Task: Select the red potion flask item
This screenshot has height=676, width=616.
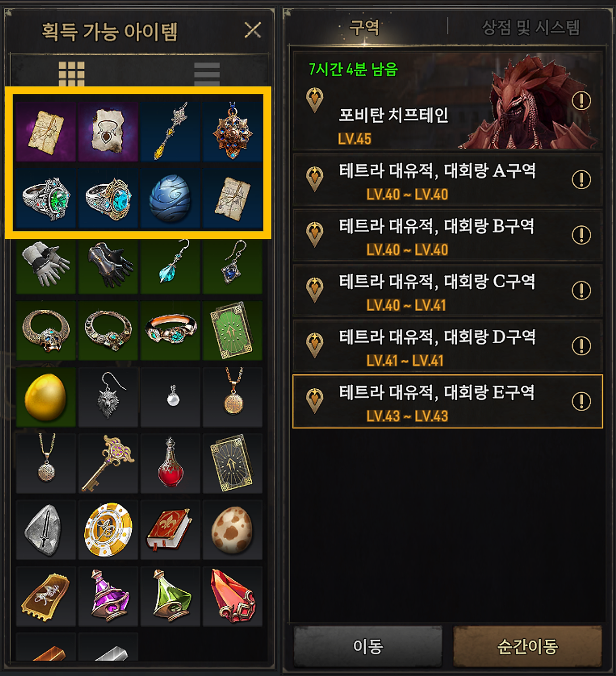Action: click(170, 464)
